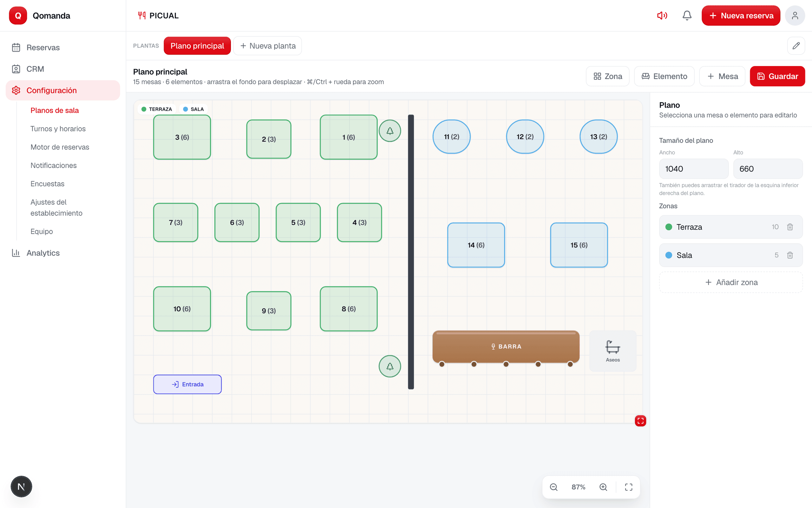Go to Motor de reservas
The image size is (812, 508).
[60, 147]
